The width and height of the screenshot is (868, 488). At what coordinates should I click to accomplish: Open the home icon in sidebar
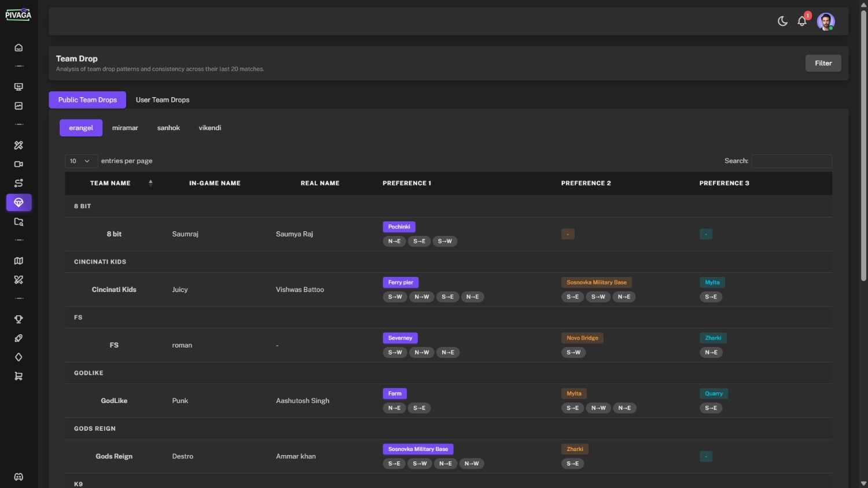coord(19,48)
